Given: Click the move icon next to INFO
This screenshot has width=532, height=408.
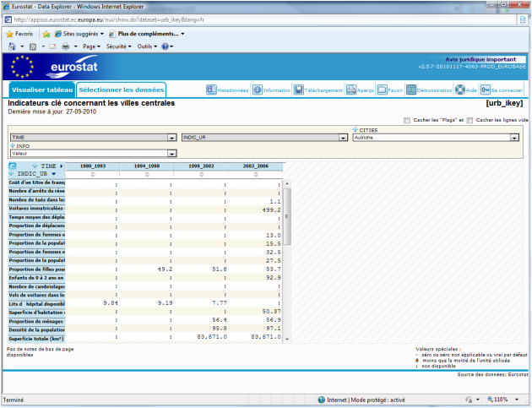Looking at the screenshot, I should pos(13,145).
